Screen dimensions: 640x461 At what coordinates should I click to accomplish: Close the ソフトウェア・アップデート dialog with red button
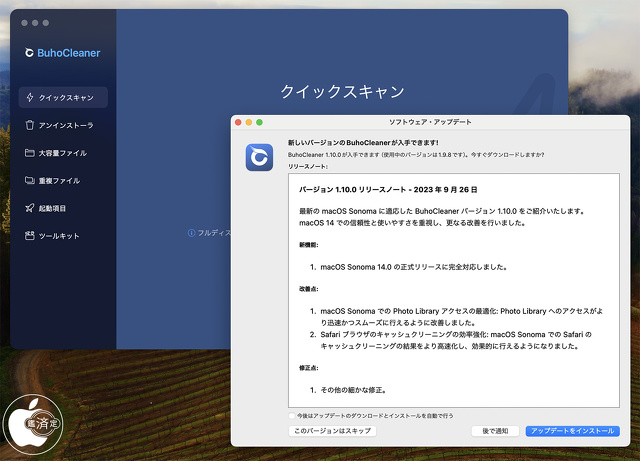pyautogui.click(x=238, y=122)
